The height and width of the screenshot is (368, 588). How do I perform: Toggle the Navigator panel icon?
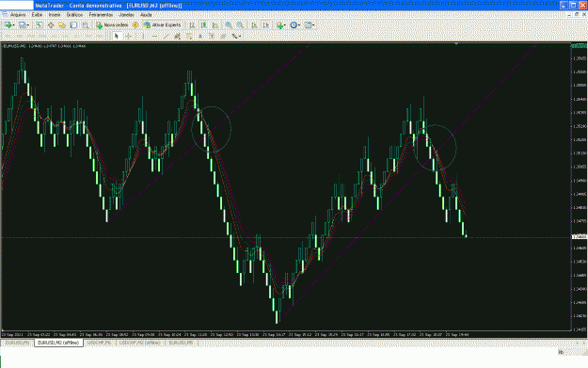[62, 25]
